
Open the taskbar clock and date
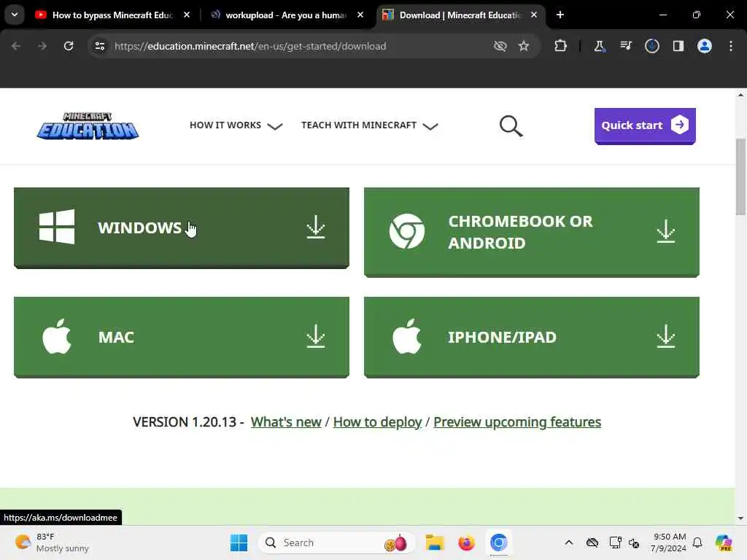[x=669, y=542]
